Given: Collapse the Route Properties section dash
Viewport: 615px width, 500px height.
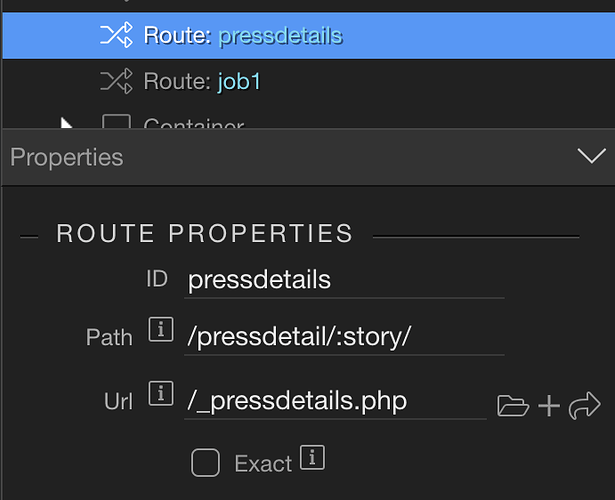Looking at the screenshot, I should click(29, 236).
